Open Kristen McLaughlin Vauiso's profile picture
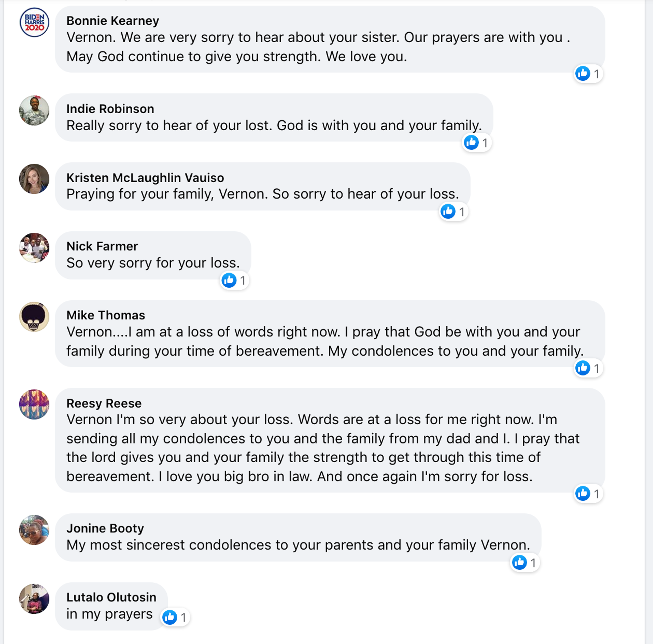This screenshot has width=653, height=644. pyautogui.click(x=34, y=179)
